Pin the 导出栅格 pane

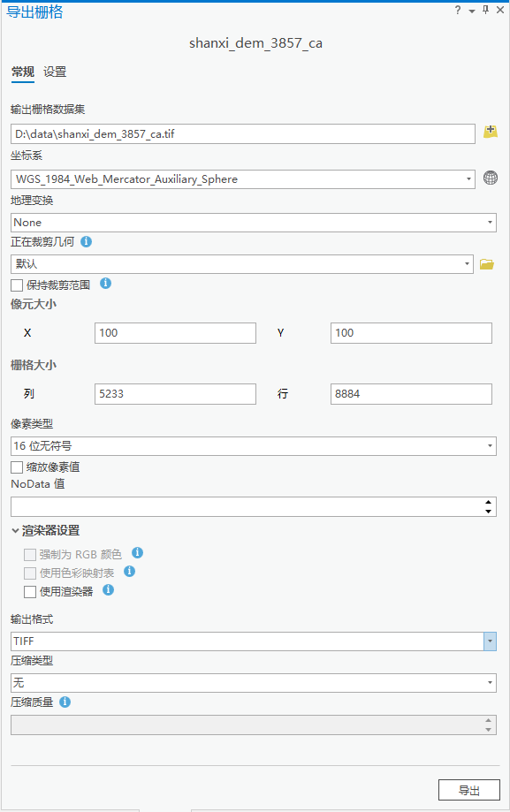click(x=487, y=11)
